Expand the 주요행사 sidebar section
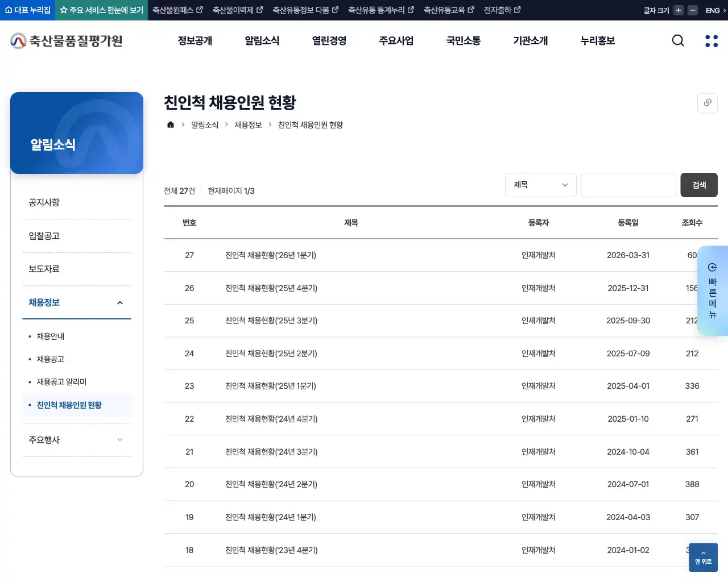 coord(77,439)
